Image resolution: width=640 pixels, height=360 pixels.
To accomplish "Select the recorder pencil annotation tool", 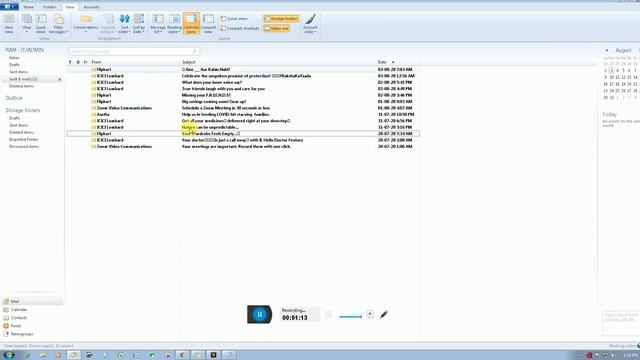I will [384, 315].
